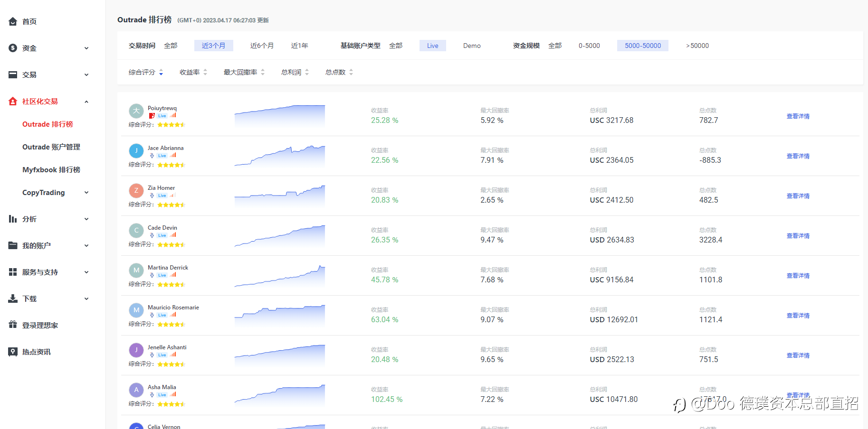868x429 pixels.
Task: View details for Jenelle Ashanti
Action: pyautogui.click(x=798, y=355)
